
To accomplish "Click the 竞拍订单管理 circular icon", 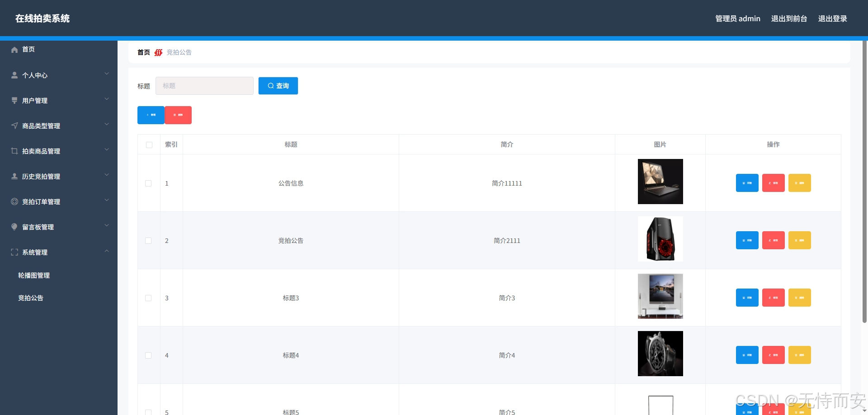I will (x=14, y=201).
